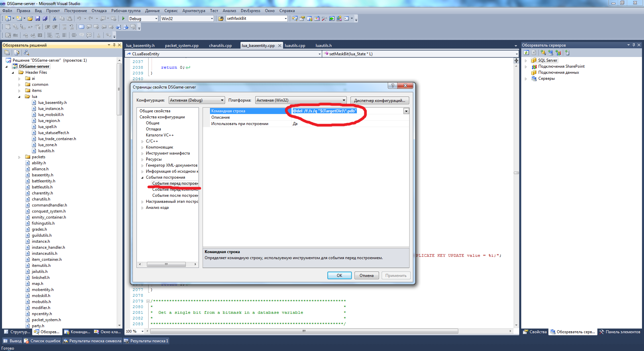
Task: Click the green Start Debugging play icon
Action: [123, 18]
